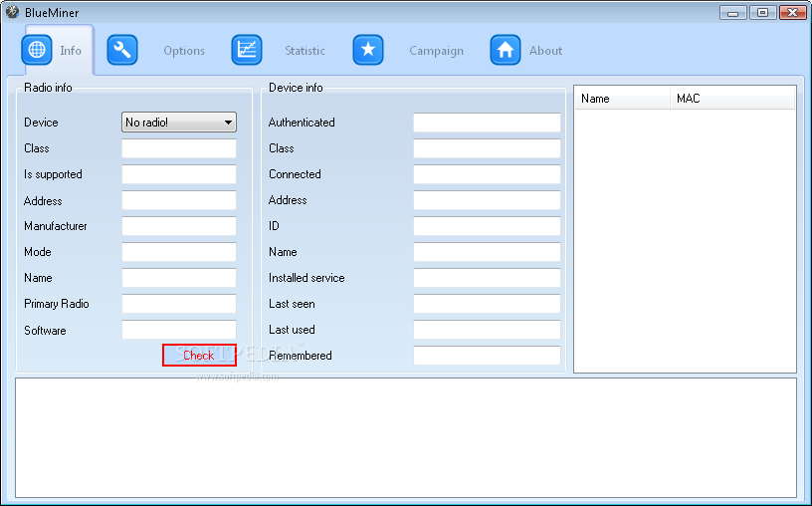Click the Radio info Address field
Screen dimensions: 812x506
coord(179,200)
